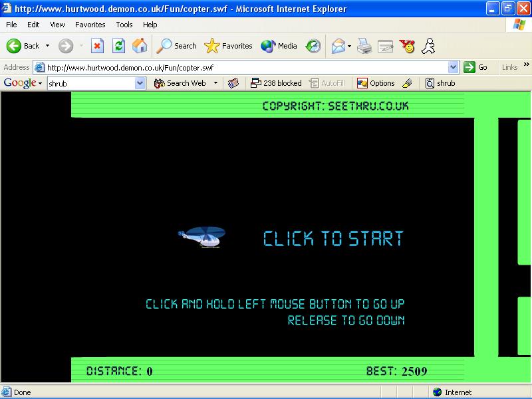Open Google toolbar Options
This screenshot has height=399, width=532.
click(x=376, y=83)
